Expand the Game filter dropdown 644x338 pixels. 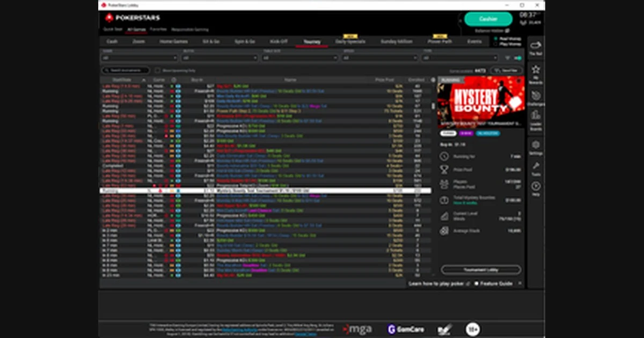[x=140, y=57]
